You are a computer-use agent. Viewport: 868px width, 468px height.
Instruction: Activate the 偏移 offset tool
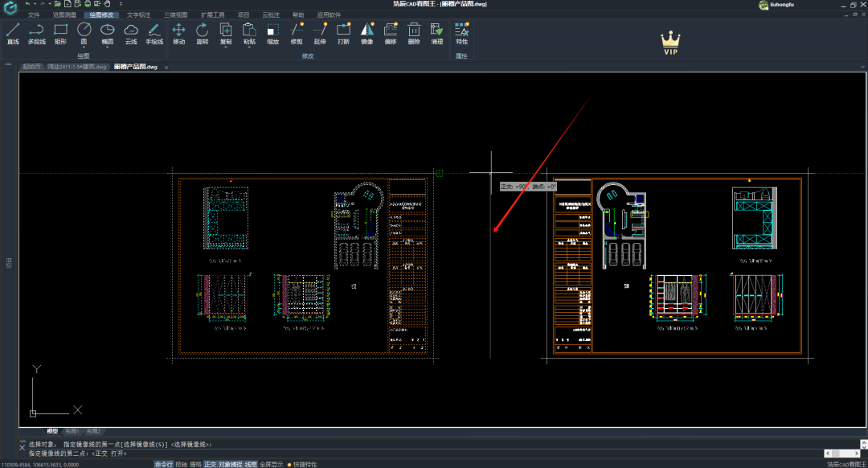[391, 33]
